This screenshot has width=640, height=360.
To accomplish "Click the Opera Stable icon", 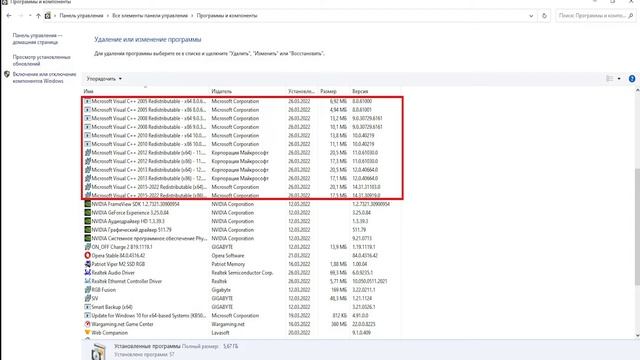I will [87, 256].
